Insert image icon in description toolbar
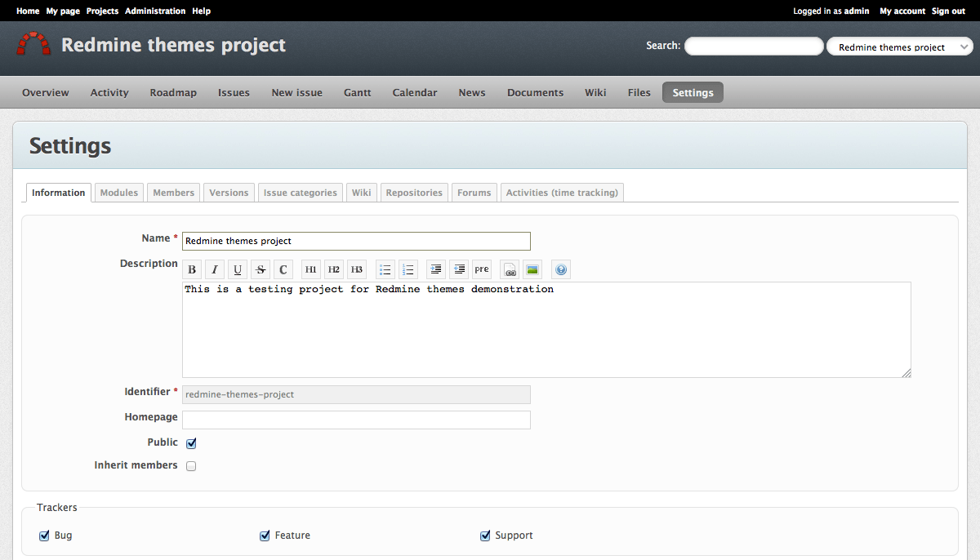The image size is (980, 560). click(532, 269)
